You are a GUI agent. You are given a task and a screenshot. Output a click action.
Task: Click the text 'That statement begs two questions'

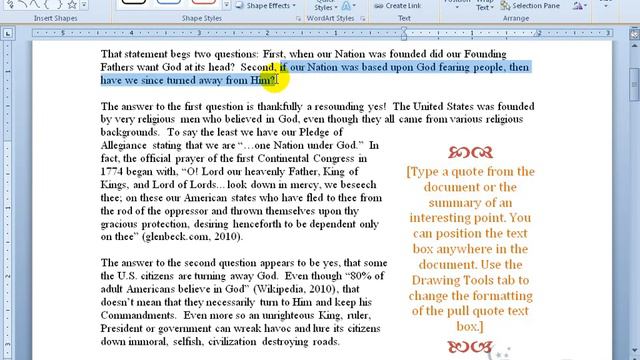[x=179, y=54]
